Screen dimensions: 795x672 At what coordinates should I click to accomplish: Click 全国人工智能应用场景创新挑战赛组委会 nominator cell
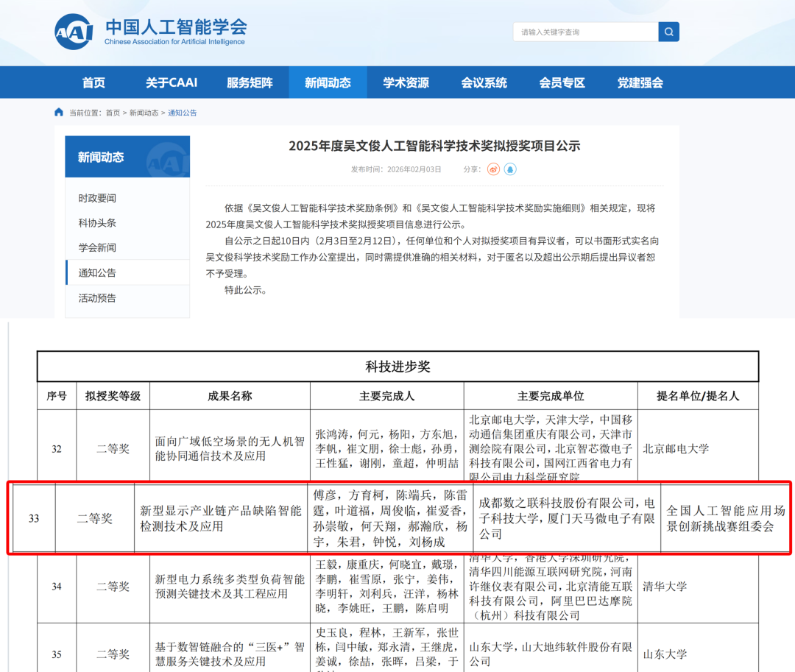coord(726,518)
